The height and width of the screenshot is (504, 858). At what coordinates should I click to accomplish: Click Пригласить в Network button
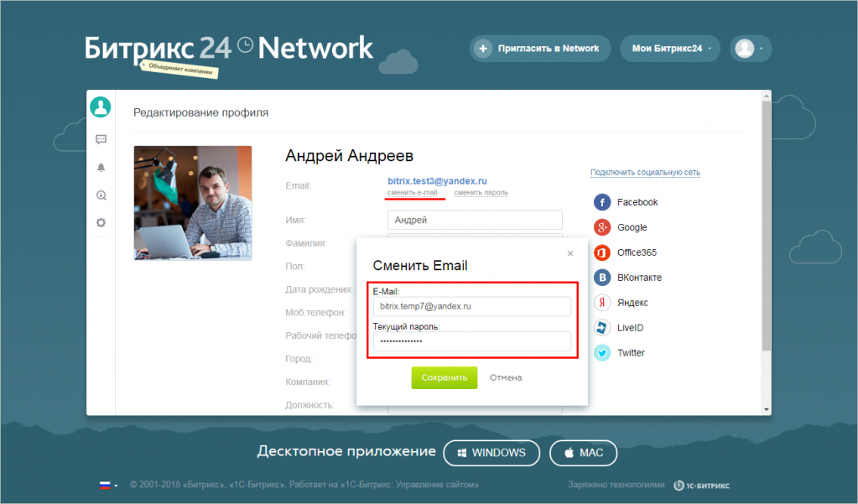click(x=540, y=49)
